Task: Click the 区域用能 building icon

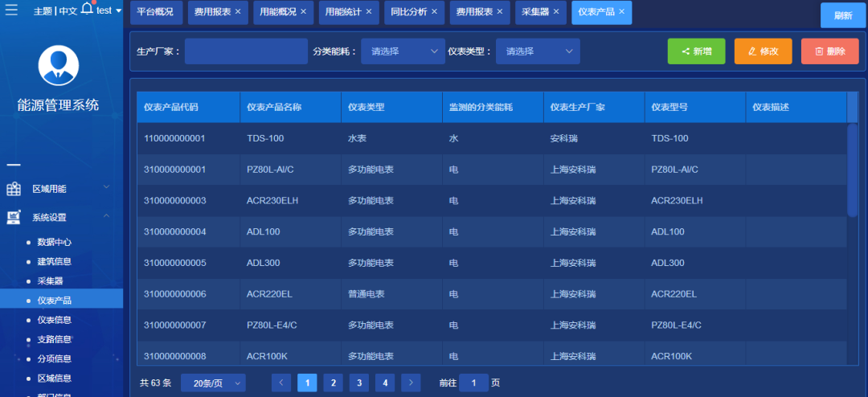Action: [14, 189]
